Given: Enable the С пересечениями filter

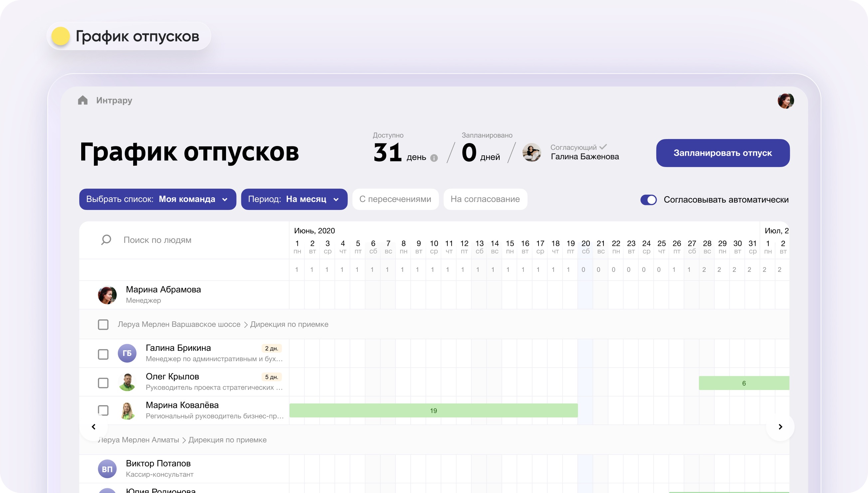Looking at the screenshot, I should pyautogui.click(x=395, y=199).
